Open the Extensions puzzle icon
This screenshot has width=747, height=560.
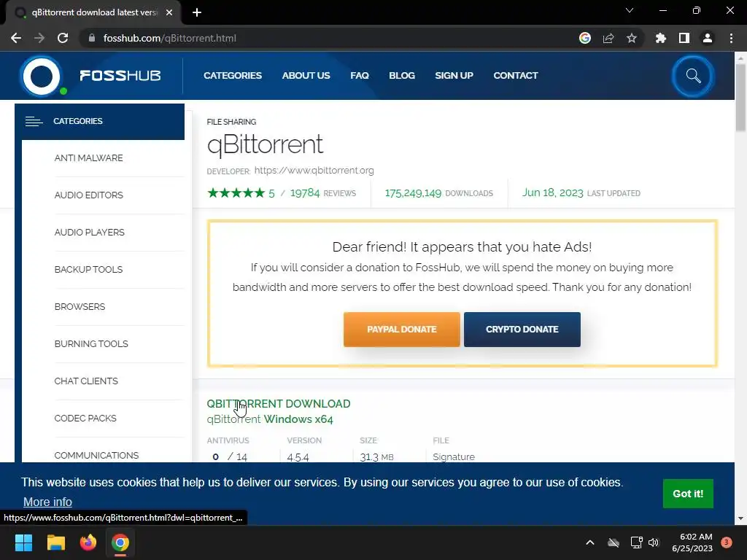click(661, 38)
